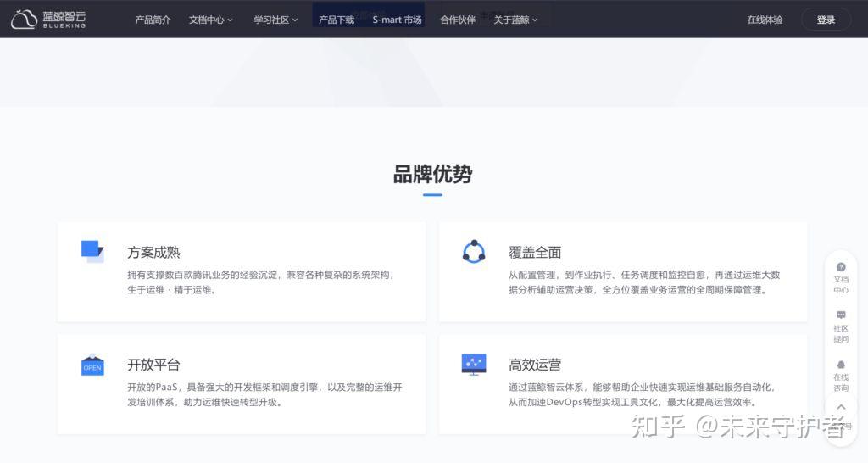Go to 产品下载 page
The width and height of the screenshot is (868, 463).
point(336,20)
